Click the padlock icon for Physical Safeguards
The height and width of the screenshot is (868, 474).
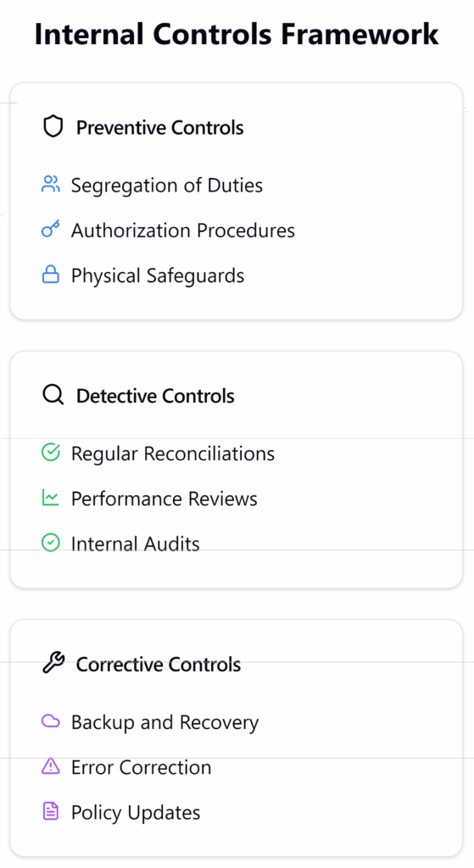click(50, 275)
